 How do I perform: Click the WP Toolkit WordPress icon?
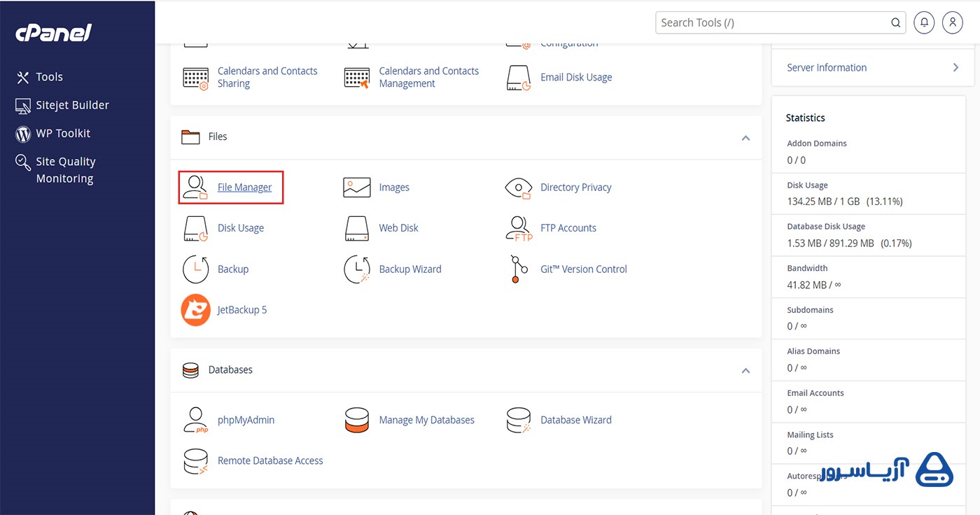point(23,134)
